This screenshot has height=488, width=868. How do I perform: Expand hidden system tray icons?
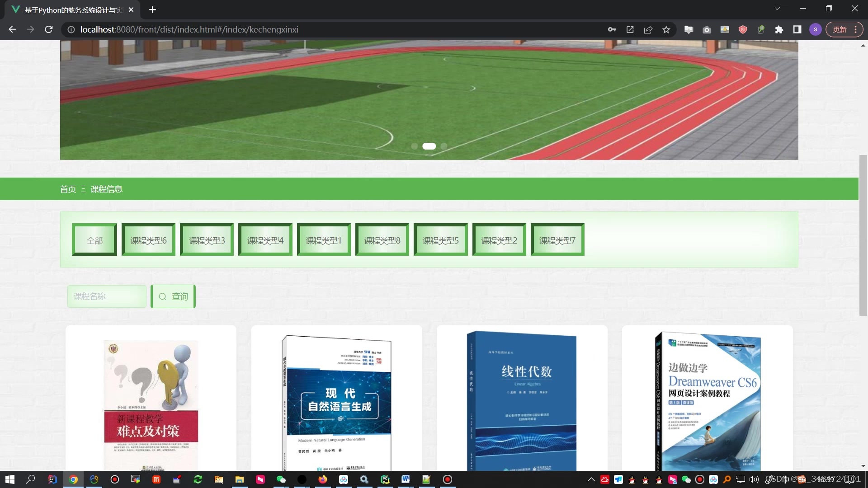[x=591, y=479]
